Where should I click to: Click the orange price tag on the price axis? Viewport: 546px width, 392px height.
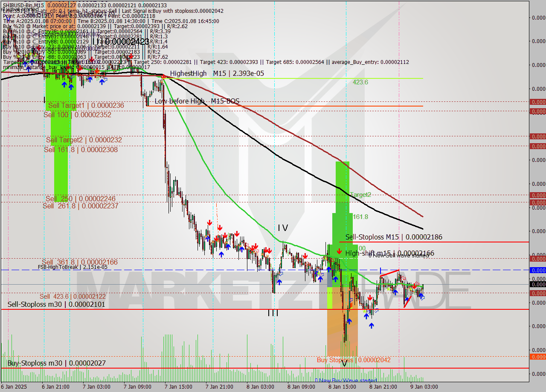537,357
